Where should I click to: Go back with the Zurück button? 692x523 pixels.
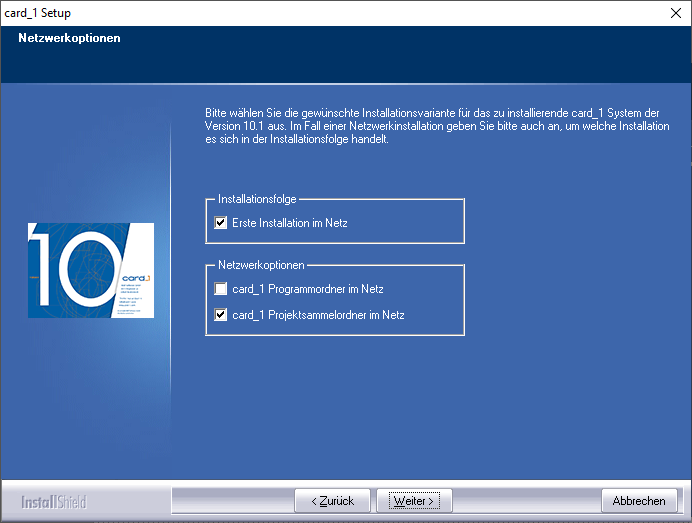click(x=332, y=500)
